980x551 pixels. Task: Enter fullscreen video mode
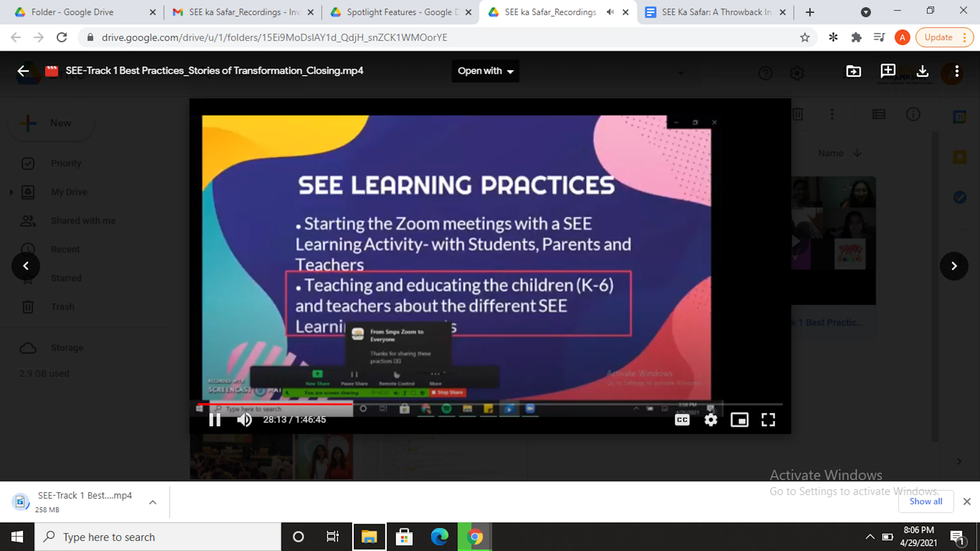[768, 420]
